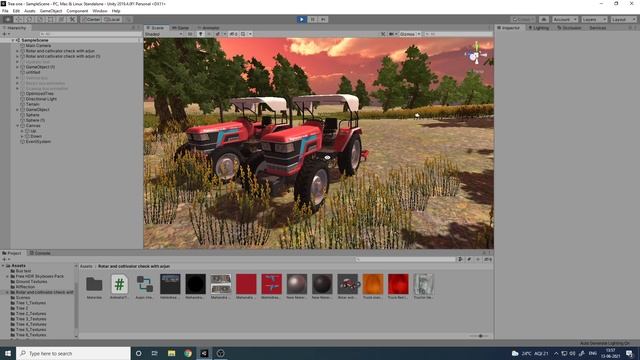The image size is (640, 360).
Task: Open the Account dropdown
Action: point(564,19)
